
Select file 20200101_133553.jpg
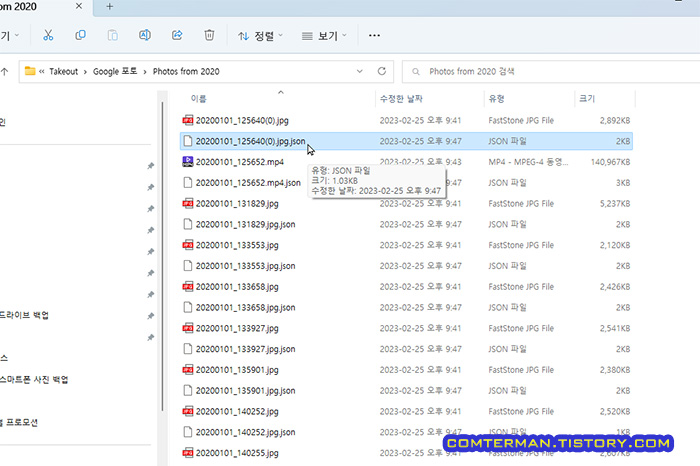pos(406,245)
